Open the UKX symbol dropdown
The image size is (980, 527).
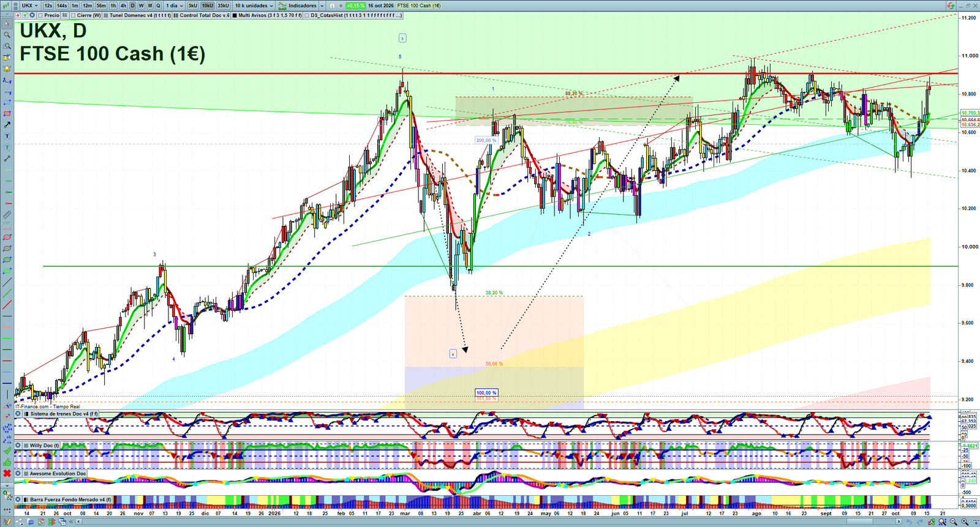click(x=30, y=6)
